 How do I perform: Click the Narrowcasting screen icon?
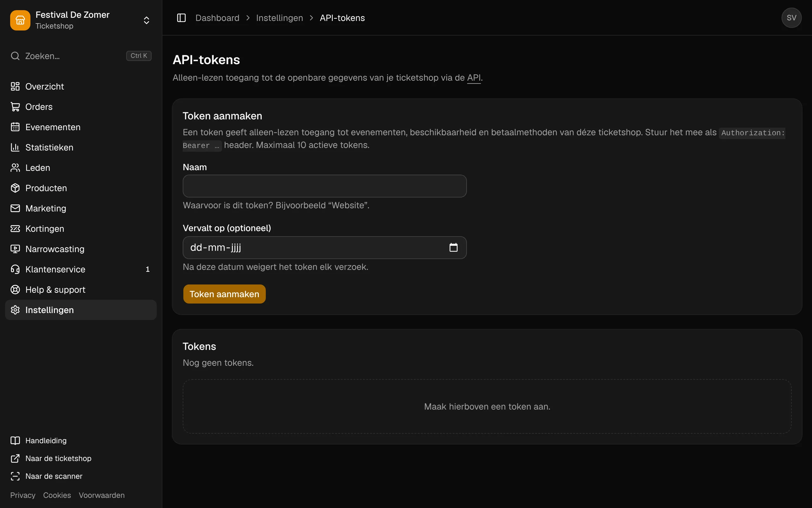coord(15,249)
